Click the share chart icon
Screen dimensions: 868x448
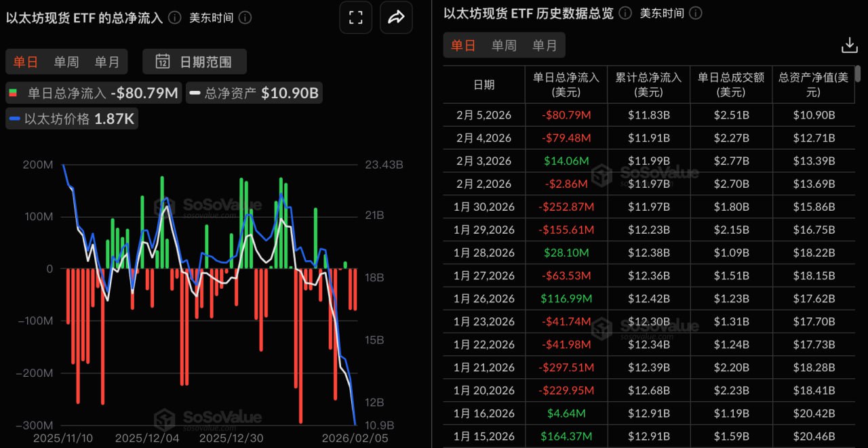396,18
